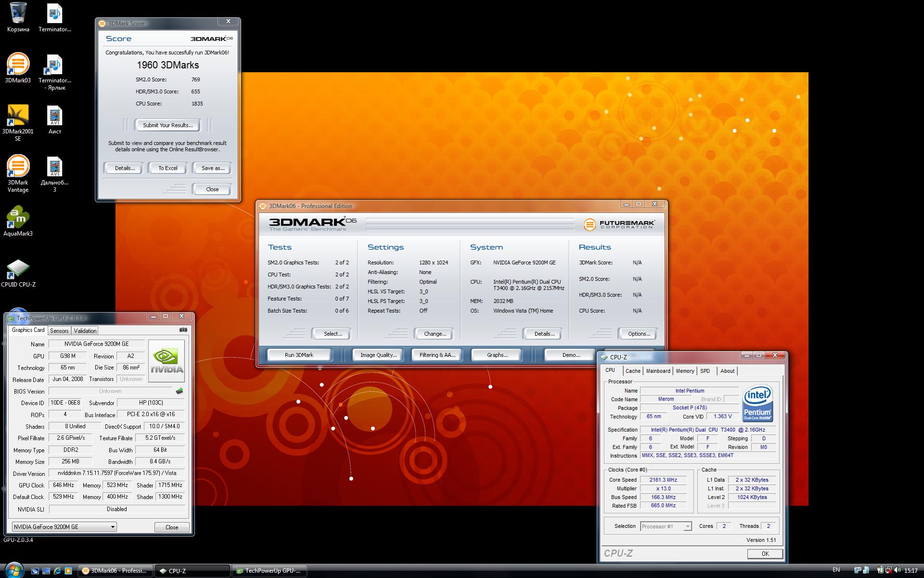Switch to the Memory tab in CPU-Z
924x578 pixels.
pyautogui.click(x=685, y=371)
